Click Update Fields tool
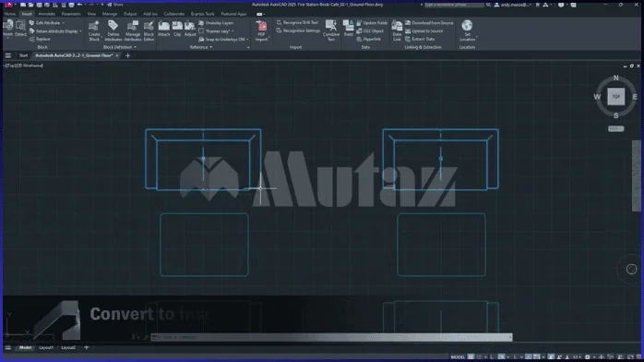 click(372, 23)
